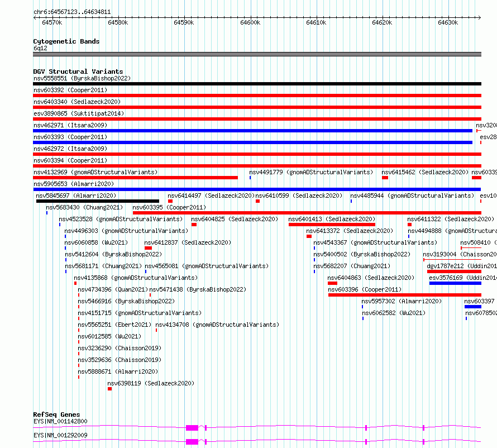
Task: Open nsv603392 (Cooper2011) variant label
Action: [x=70, y=90]
